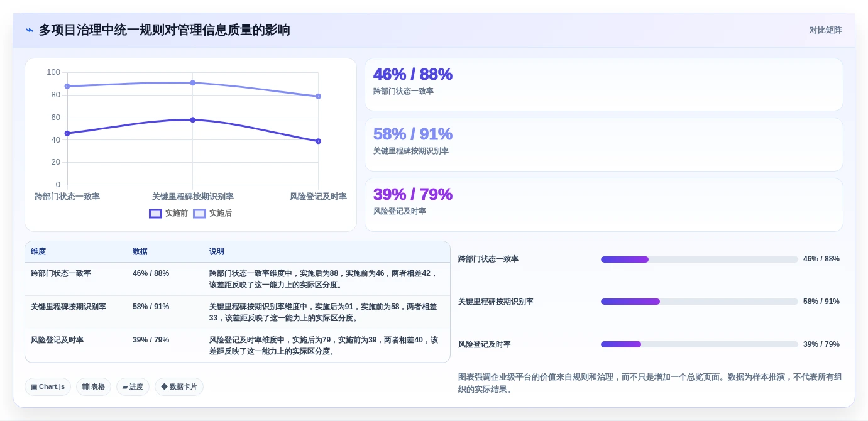Open the 46% / 88% data card
Viewport: 868px width, 421px height.
click(604, 85)
